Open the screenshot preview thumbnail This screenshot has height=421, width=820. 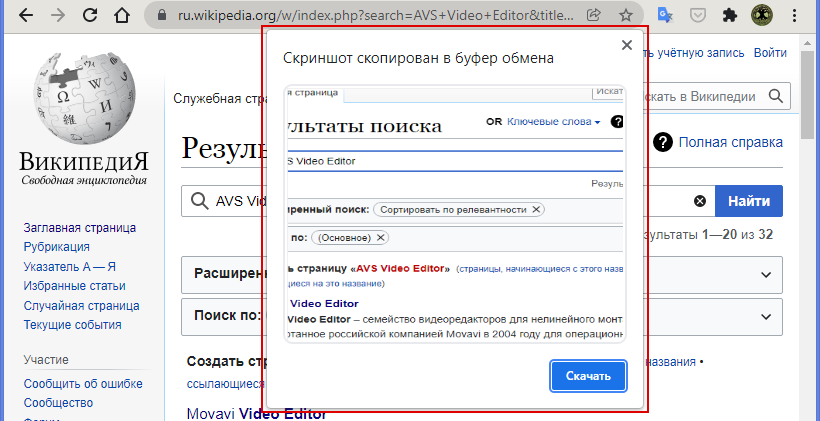(455, 213)
